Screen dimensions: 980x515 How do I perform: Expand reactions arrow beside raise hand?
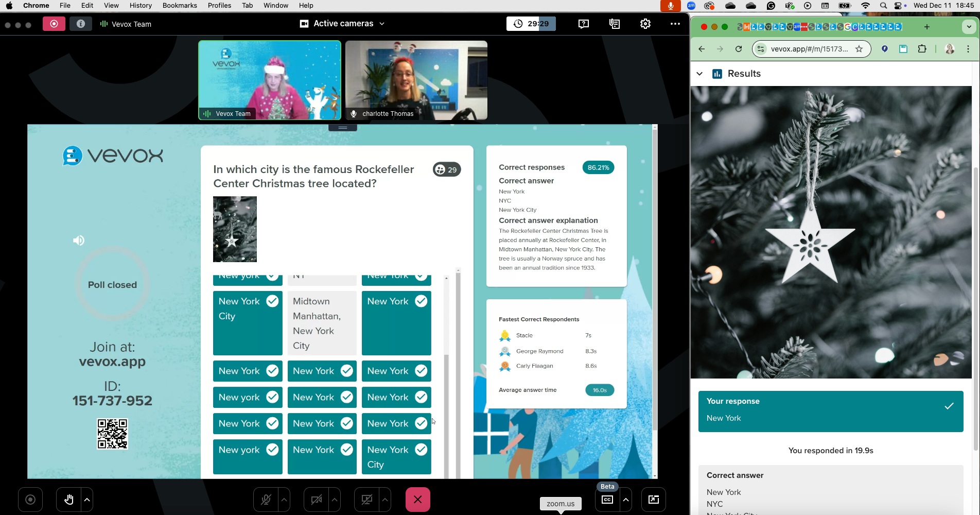[x=87, y=500]
